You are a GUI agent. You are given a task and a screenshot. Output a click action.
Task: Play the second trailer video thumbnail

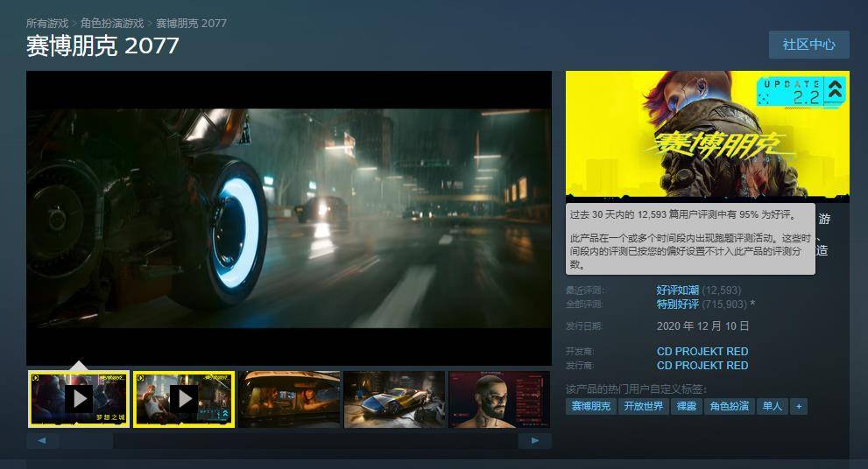tap(184, 399)
